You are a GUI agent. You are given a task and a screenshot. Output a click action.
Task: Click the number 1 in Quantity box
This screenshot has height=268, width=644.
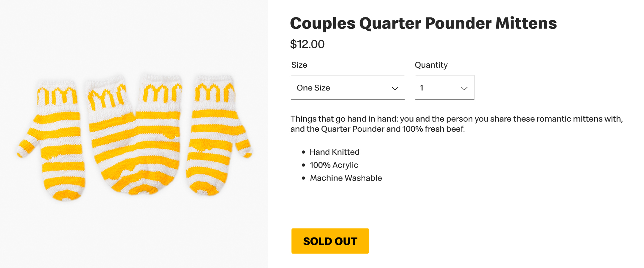pos(422,88)
